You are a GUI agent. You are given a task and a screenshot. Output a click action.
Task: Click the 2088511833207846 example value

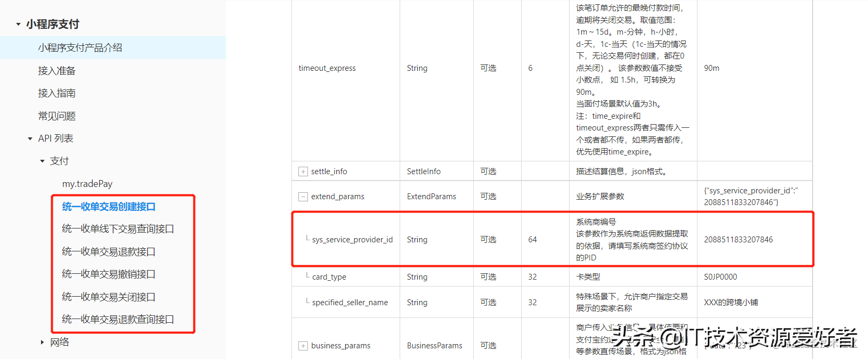click(739, 240)
